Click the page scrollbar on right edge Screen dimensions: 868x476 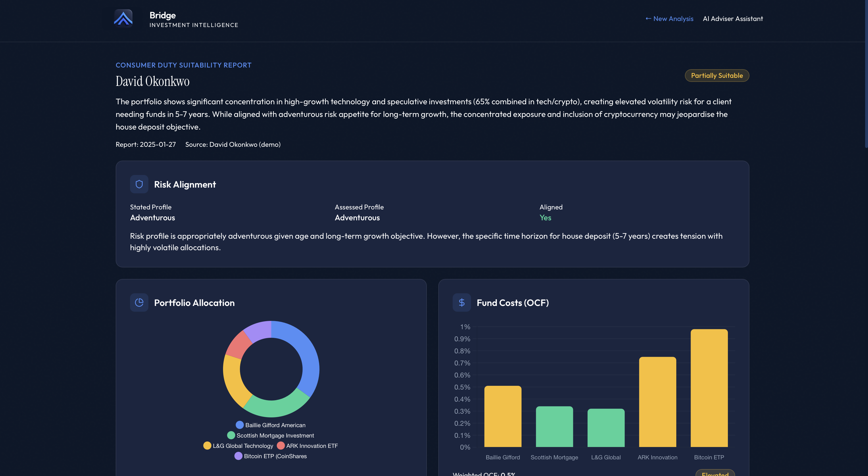click(866, 74)
